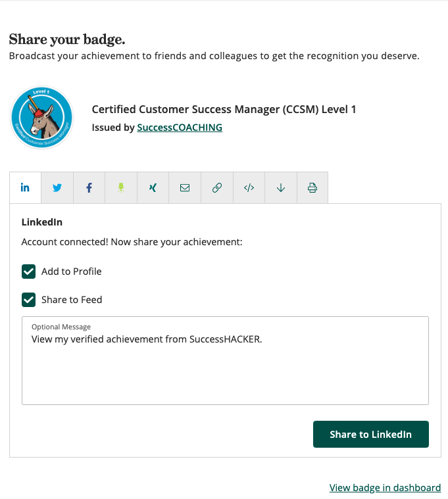Select the copy link chain icon tab
This screenshot has height=499, width=448.
(x=217, y=187)
